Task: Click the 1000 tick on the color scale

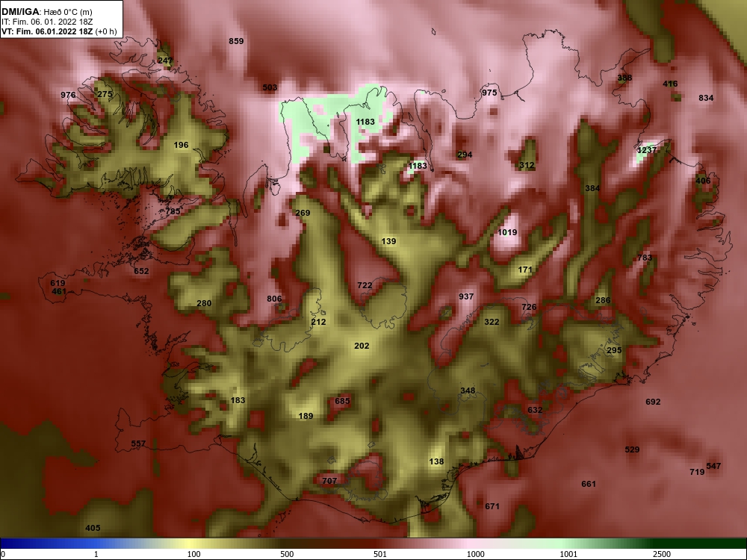Action: tap(476, 554)
